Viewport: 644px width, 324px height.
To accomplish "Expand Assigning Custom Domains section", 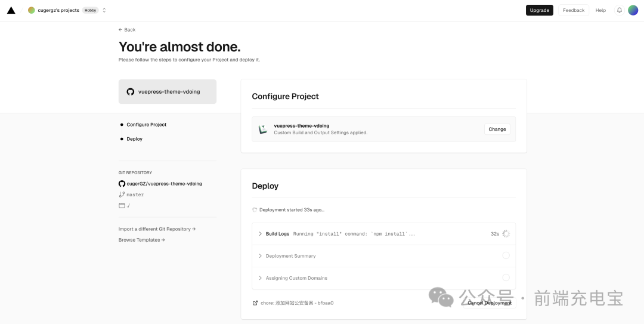I will tap(383, 278).
